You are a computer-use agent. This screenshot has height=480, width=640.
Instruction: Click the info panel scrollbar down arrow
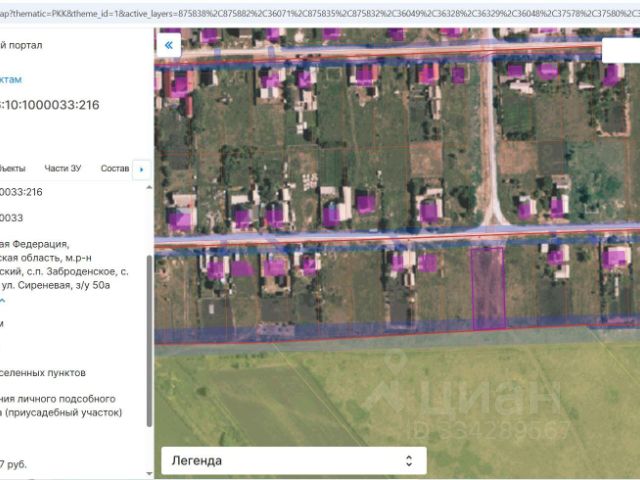click(149, 473)
